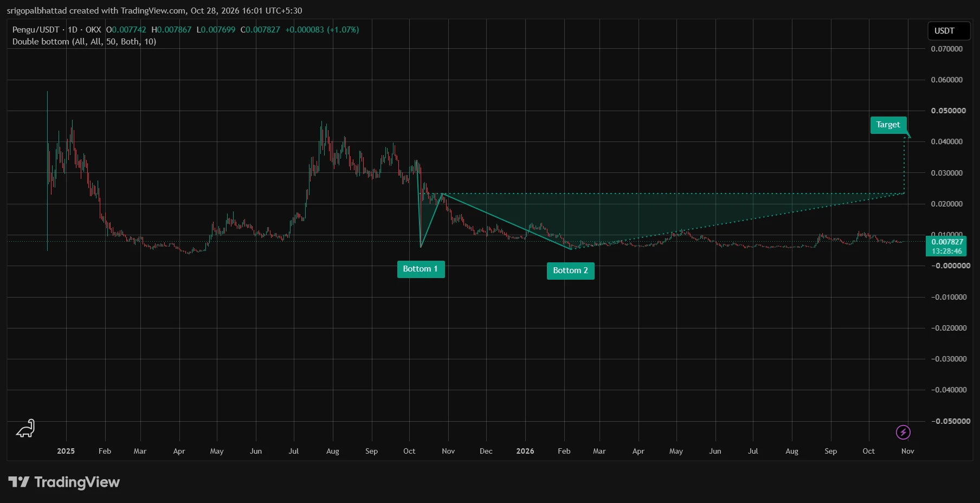
Task: Click the current price tag 0.007827
Action: click(x=946, y=246)
